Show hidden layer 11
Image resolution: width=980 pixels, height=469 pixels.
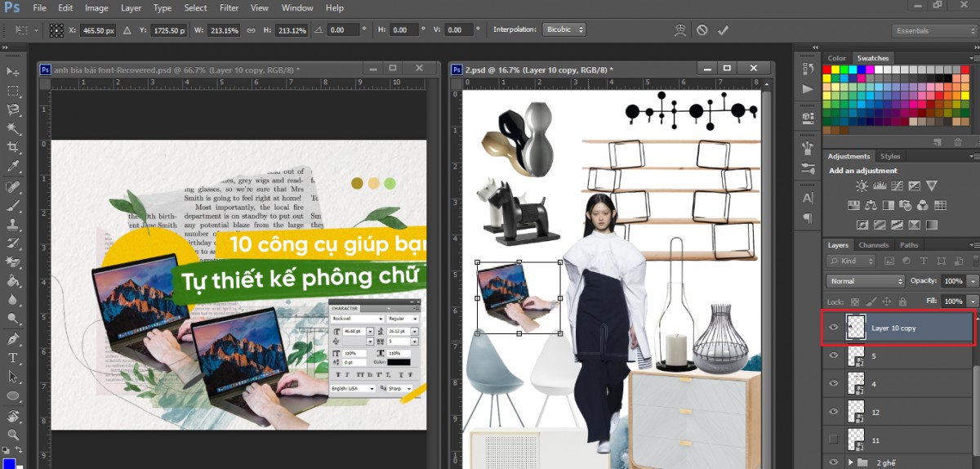coord(833,440)
